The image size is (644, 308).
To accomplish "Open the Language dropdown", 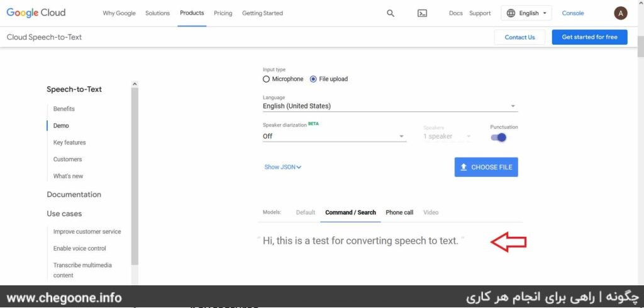I will pos(390,106).
